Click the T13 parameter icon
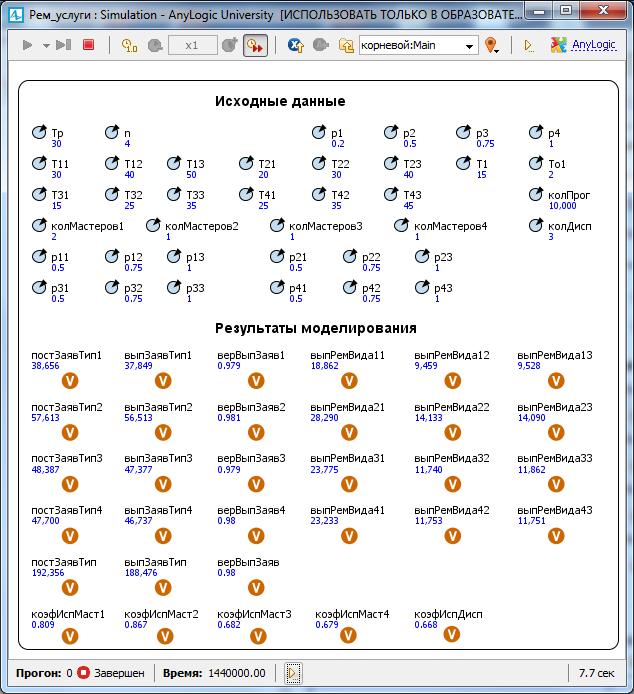The width and height of the screenshot is (634, 694). tap(174, 163)
